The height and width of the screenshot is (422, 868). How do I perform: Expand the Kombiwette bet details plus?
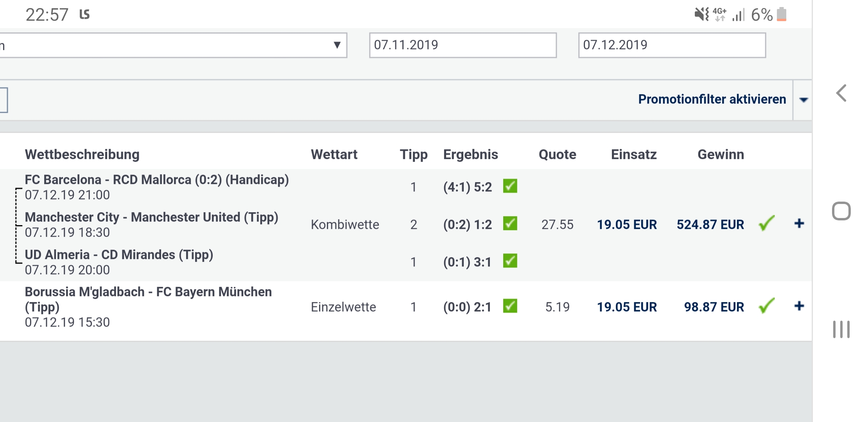[x=799, y=224]
